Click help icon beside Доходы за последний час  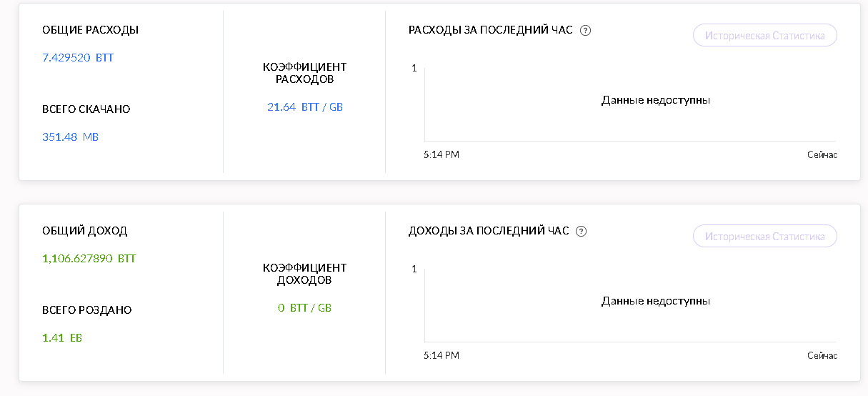click(x=582, y=231)
